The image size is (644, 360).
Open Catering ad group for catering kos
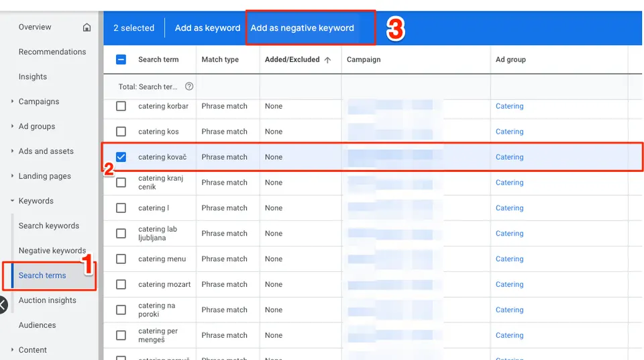(509, 132)
